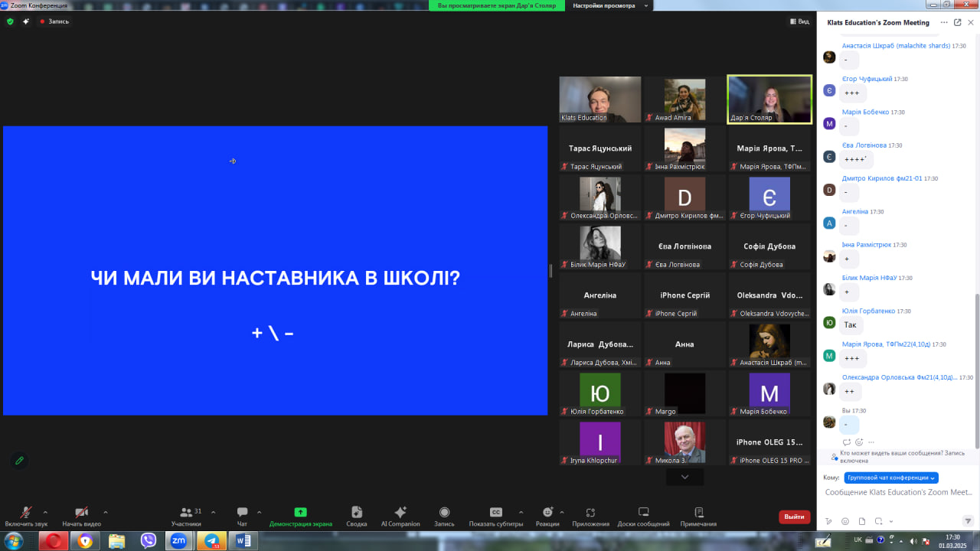The width and height of the screenshot is (980, 551).
Task: Open Приложения apps icon
Action: pos(590,517)
